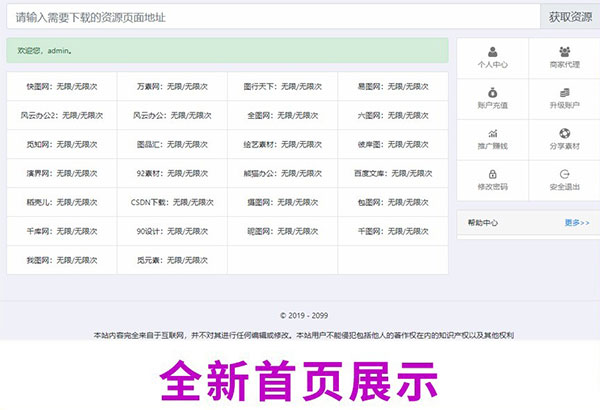600x410 pixels.
Task: Select the 熊猫办公 quota cell
Action: (x=282, y=173)
